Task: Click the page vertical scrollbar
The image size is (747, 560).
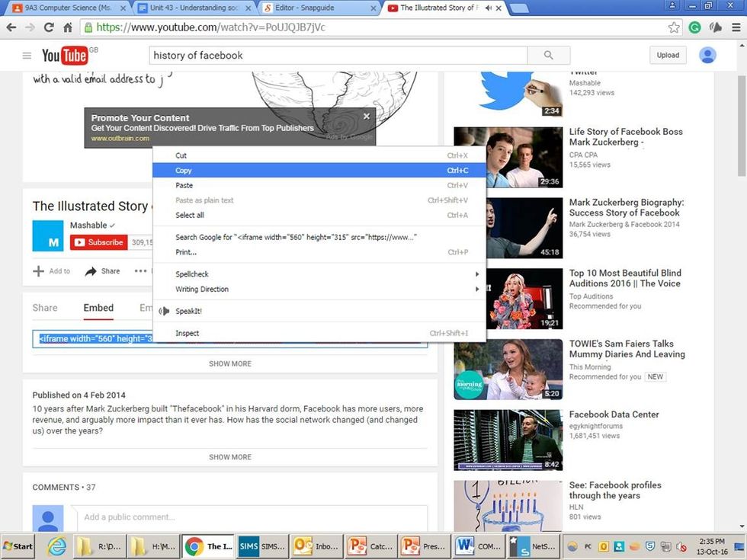Action: [x=742, y=126]
